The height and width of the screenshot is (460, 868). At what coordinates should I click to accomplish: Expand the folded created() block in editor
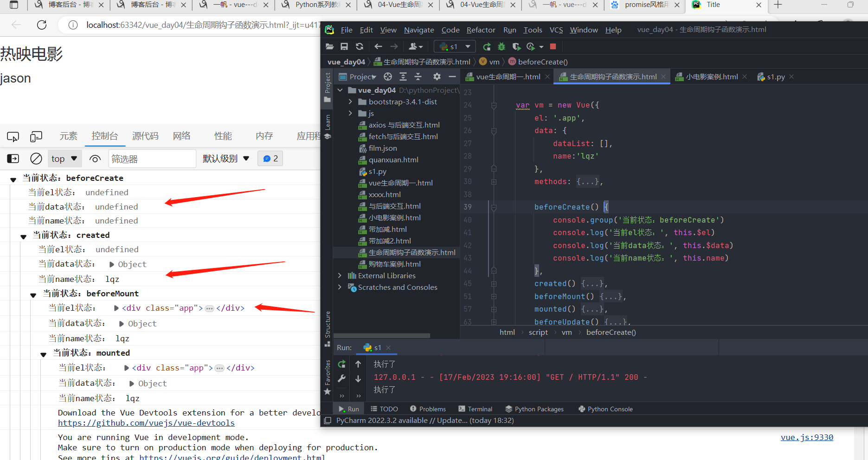494,284
